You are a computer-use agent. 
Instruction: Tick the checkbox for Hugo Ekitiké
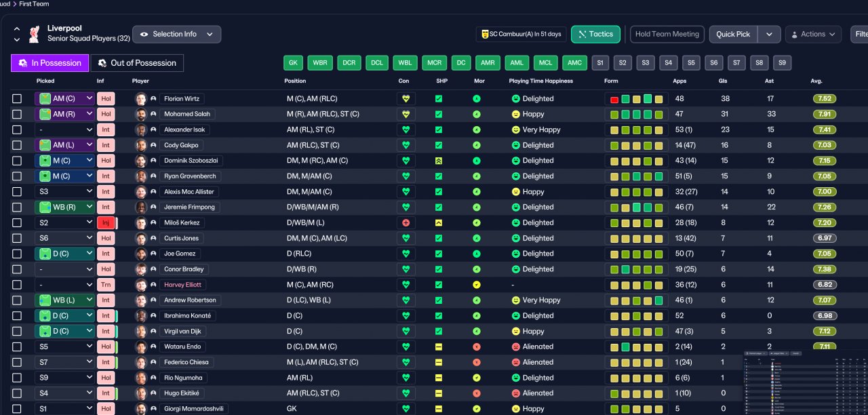(x=17, y=393)
